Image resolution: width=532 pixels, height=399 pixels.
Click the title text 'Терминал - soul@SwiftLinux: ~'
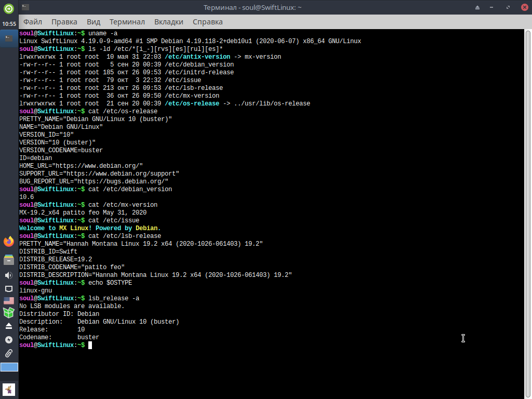click(x=252, y=7)
